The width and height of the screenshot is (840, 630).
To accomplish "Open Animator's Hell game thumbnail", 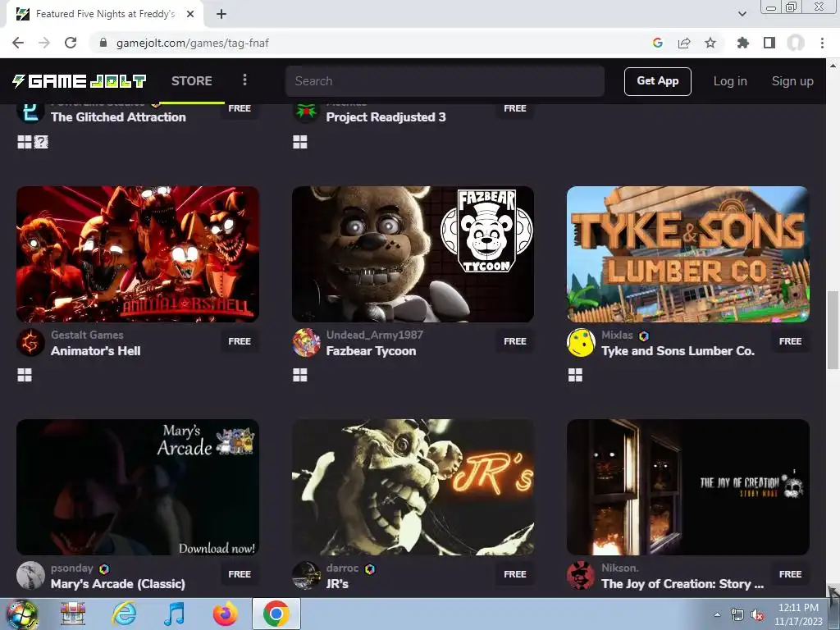I will click(138, 254).
